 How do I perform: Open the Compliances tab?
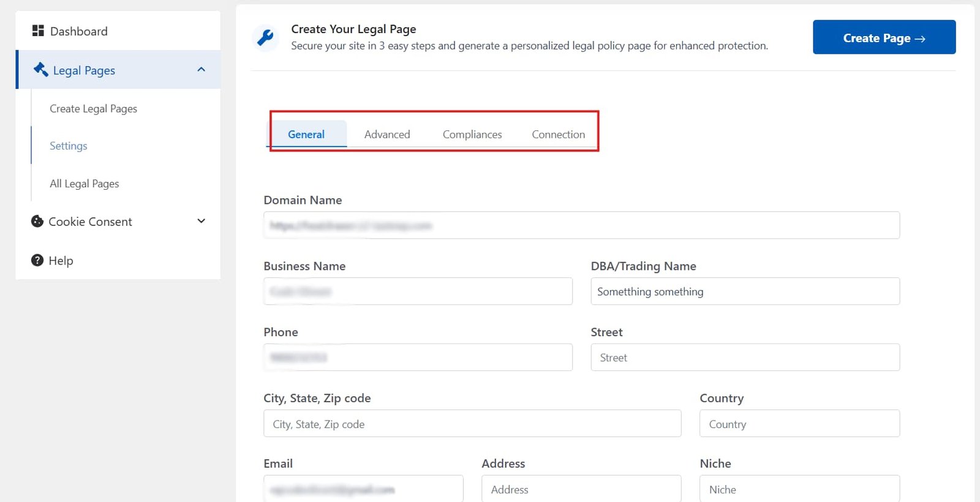pyautogui.click(x=472, y=134)
